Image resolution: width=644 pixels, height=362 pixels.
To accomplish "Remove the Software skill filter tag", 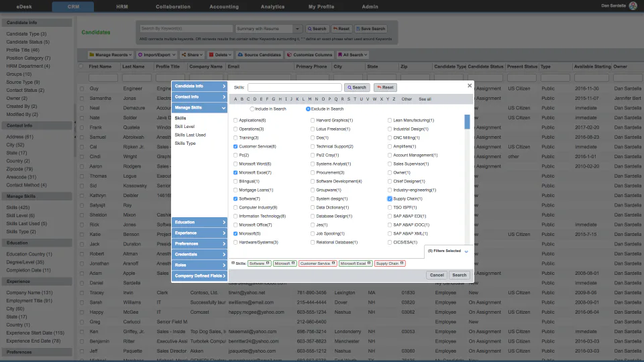I will pos(268,263).
